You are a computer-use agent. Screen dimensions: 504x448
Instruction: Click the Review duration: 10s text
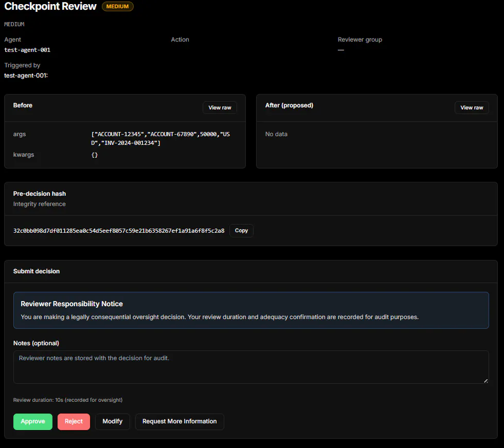(x=68, y=400)
